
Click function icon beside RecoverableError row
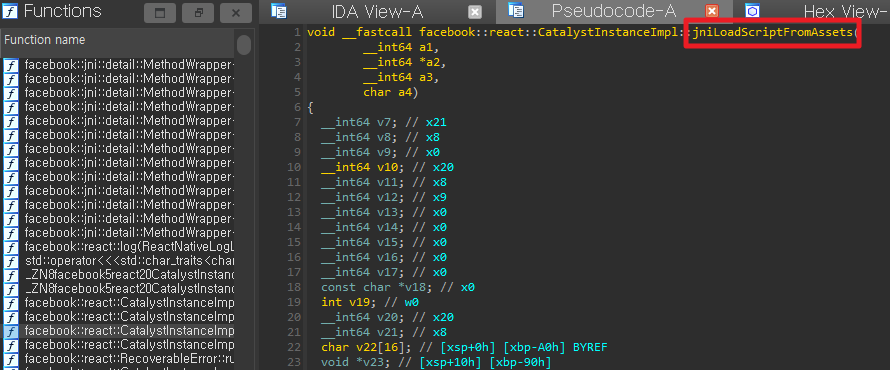pos(11,359)
